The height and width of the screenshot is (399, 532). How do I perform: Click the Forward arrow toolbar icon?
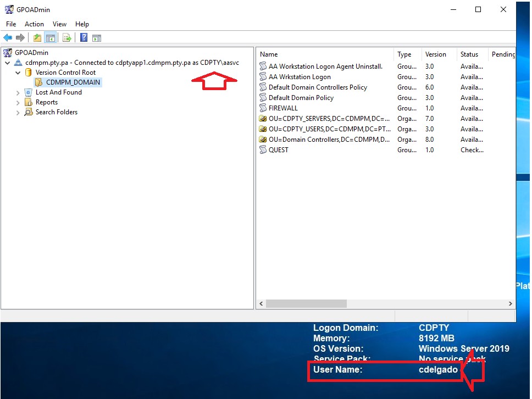tap(20, 38)
